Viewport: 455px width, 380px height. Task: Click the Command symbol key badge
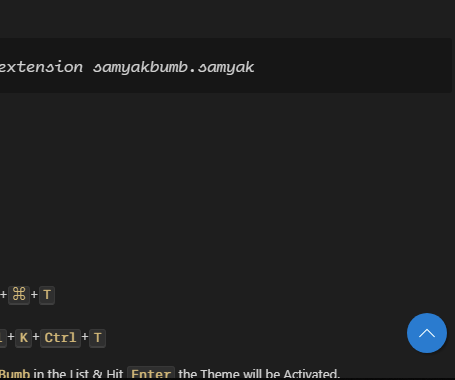[x=19, y=295]
